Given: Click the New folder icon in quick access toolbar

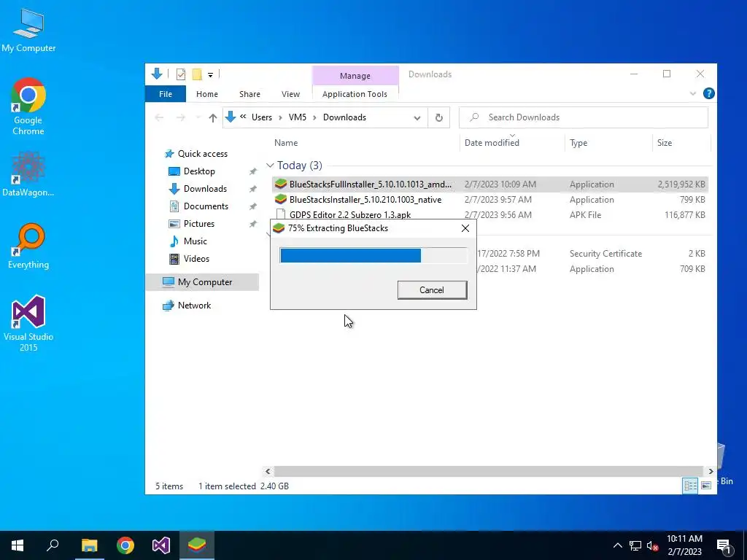Looking at the screenshot, I should [197, 74].
